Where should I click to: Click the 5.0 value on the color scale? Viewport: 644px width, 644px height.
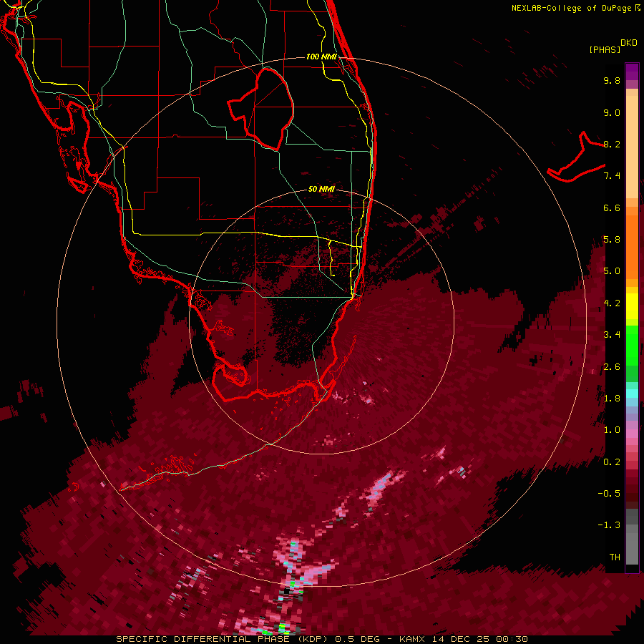(x=612, y=271)
